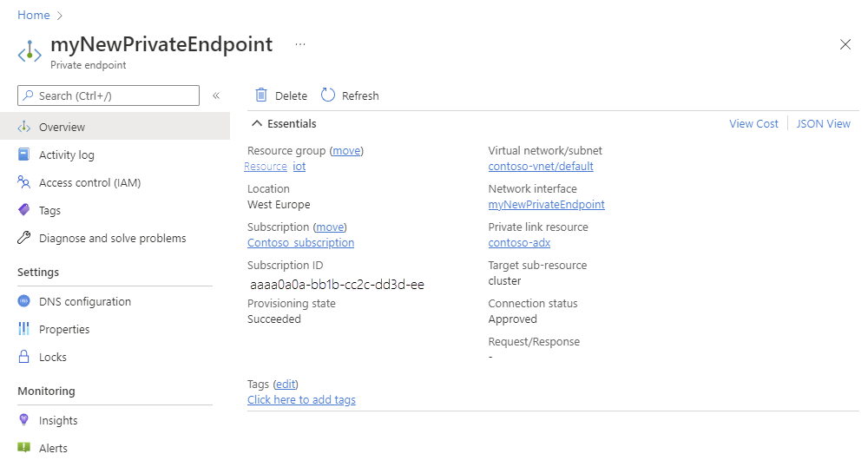Click the purple Tags icon
Viewport: 868px width, 467px height.
click(x=23, y=210)
